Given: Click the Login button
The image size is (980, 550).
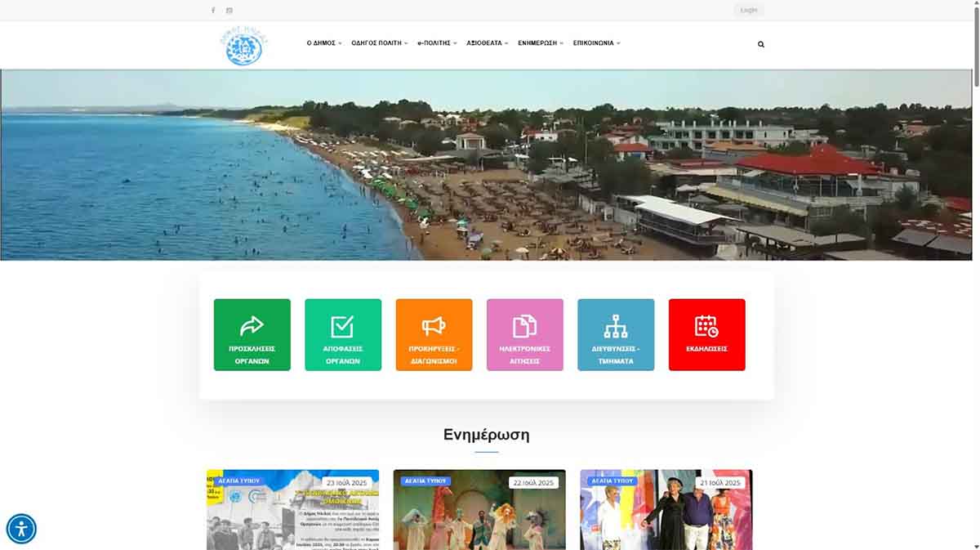Looking at the screenshot, I should [749, 11].
